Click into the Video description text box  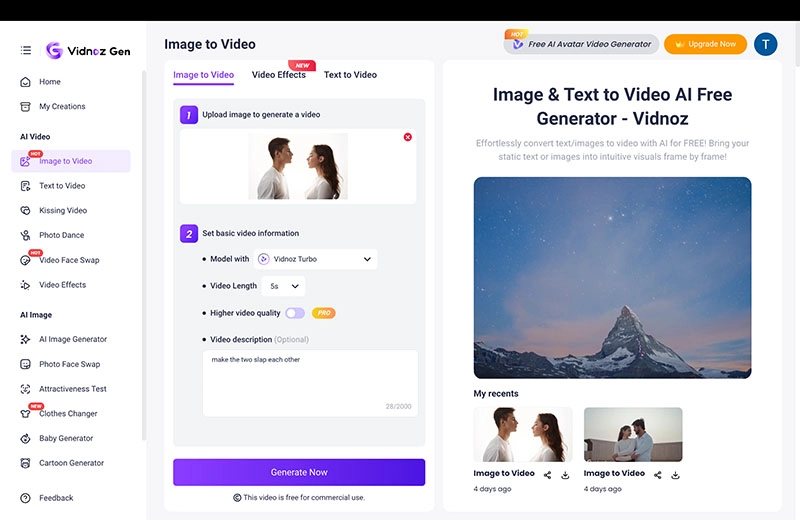(310, 383)
